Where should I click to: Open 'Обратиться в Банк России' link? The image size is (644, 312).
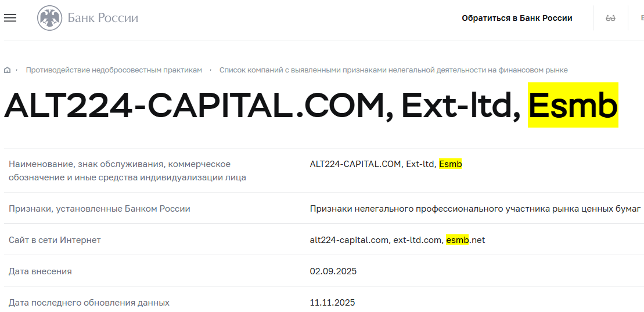517,18
